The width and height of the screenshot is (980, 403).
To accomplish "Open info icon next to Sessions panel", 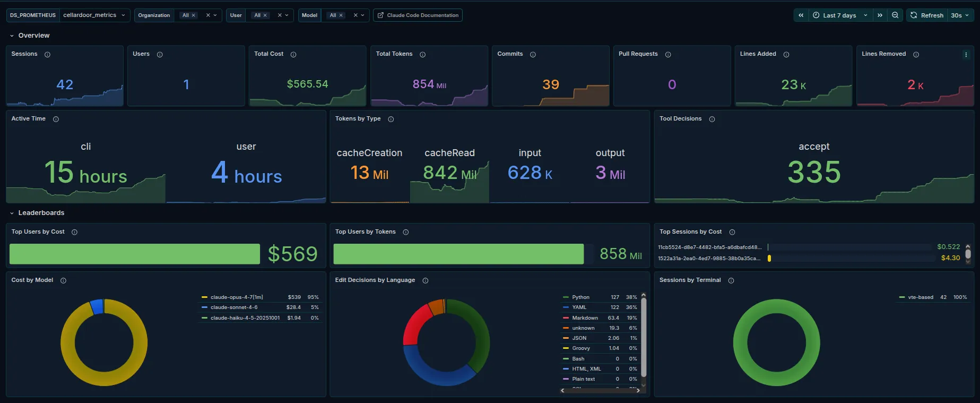I will click(x=47, y=54).
